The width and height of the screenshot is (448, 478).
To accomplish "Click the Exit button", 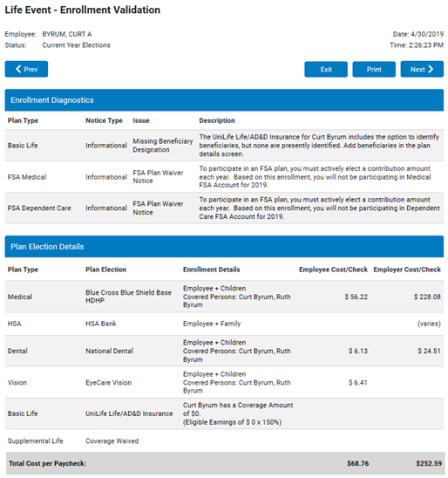I will tap(326, 69).
